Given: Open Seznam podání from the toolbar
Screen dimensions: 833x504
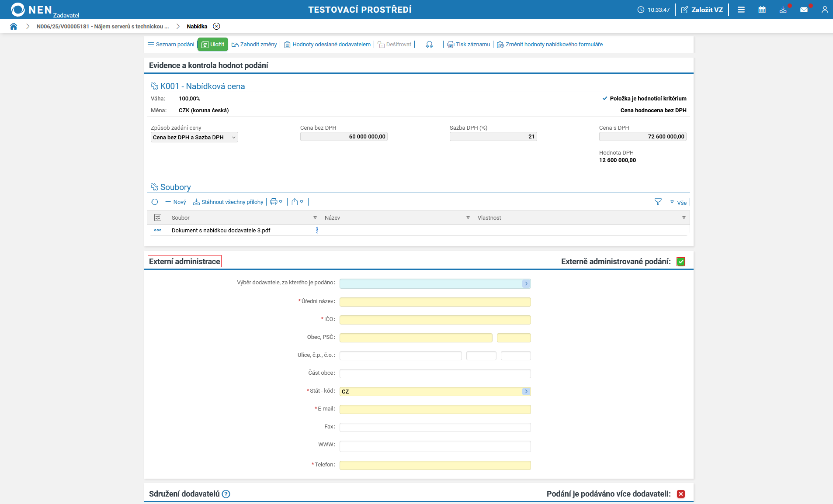Looking at the screenshot, I should coord(171,44).
